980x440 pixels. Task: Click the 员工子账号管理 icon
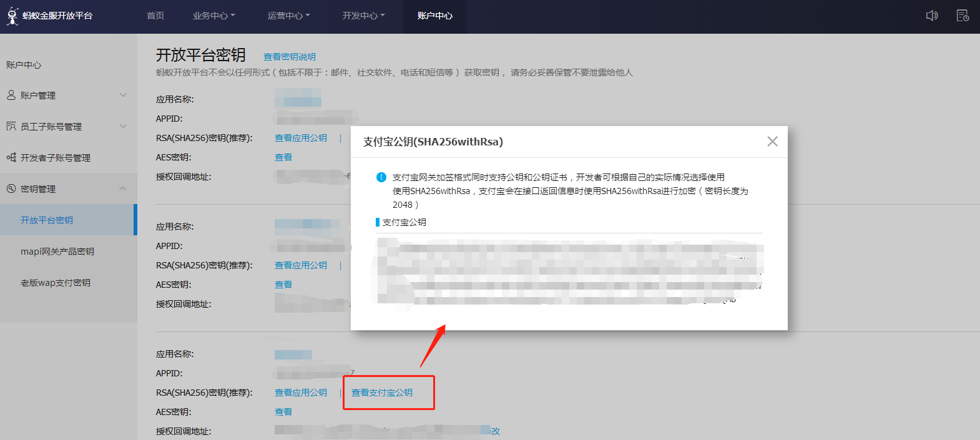point(11,126)
